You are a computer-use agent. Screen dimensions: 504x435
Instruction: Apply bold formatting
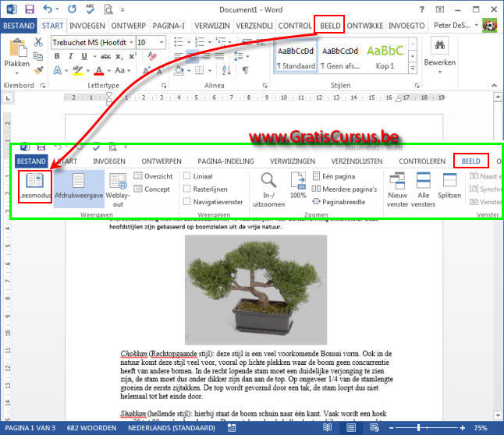tap(57, 56)
